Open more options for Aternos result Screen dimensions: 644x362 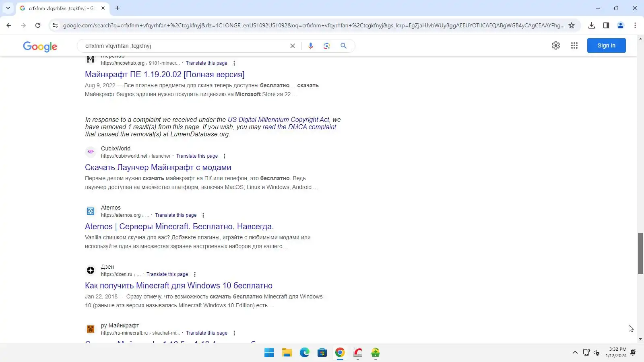tap(203, 215)
